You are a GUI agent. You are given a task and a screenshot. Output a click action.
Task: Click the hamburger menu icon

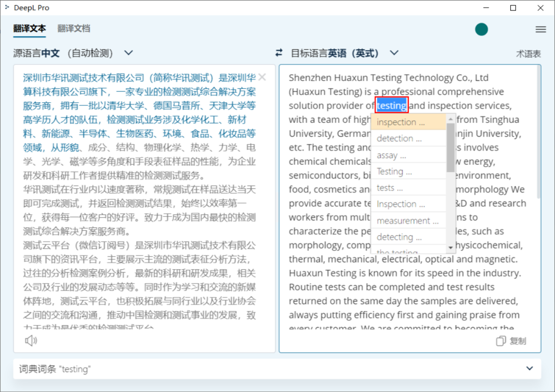tap(541, 29)
